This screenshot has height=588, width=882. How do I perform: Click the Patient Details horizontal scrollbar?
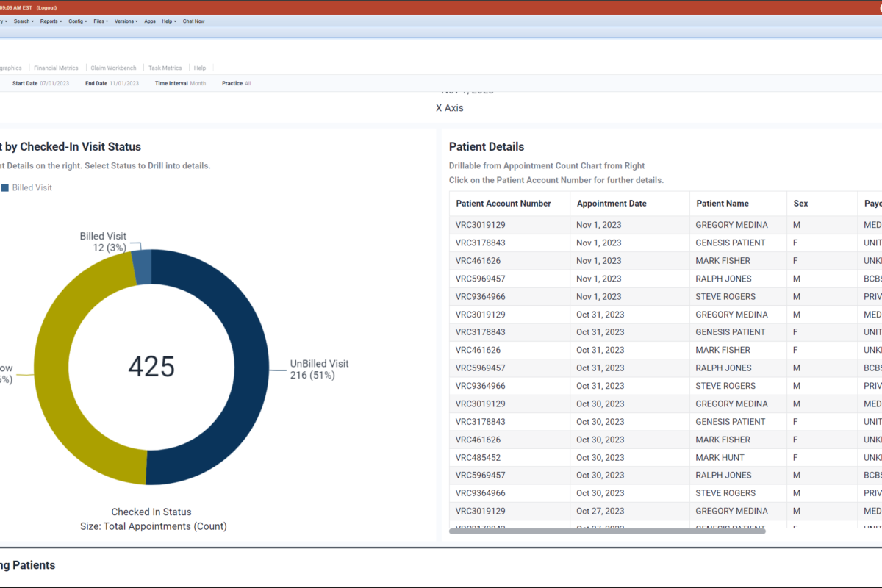(606, 531)
